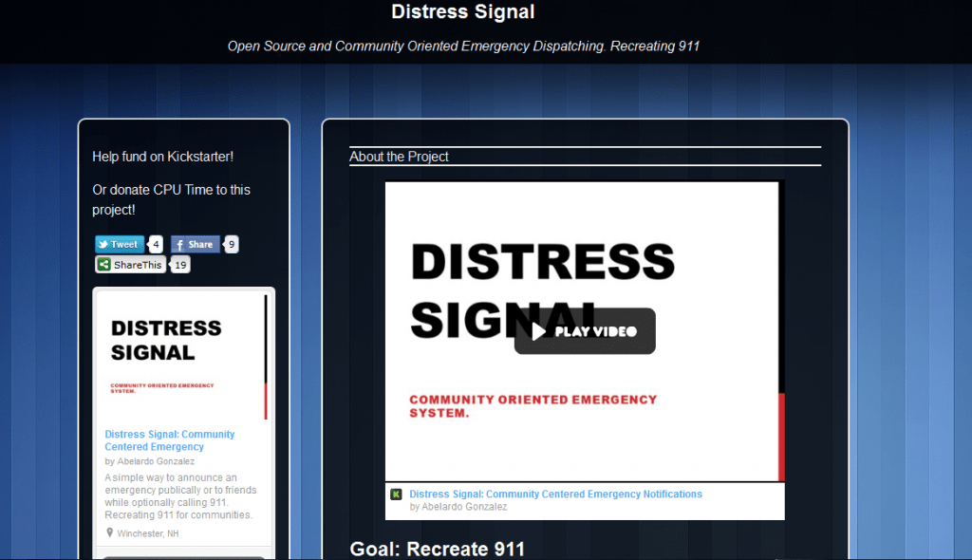Open the Community Centered Emergency Notifications link

554,494
